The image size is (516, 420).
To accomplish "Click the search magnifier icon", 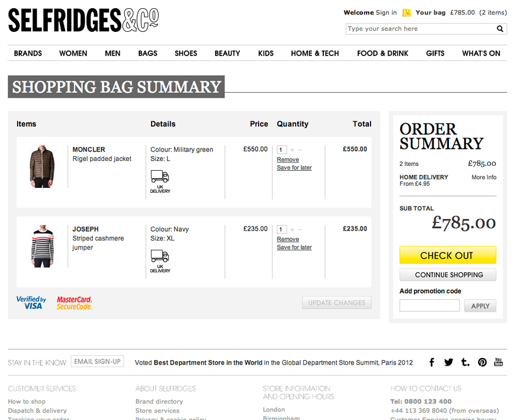I will coord(500,29).
